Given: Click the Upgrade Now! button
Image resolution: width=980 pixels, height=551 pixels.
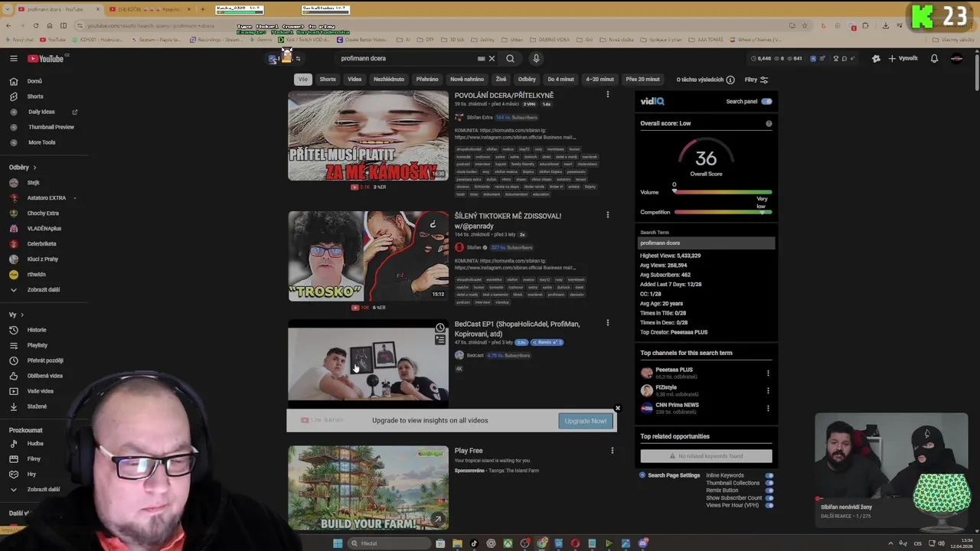Looking at the screenshot, I should [586, 421].
